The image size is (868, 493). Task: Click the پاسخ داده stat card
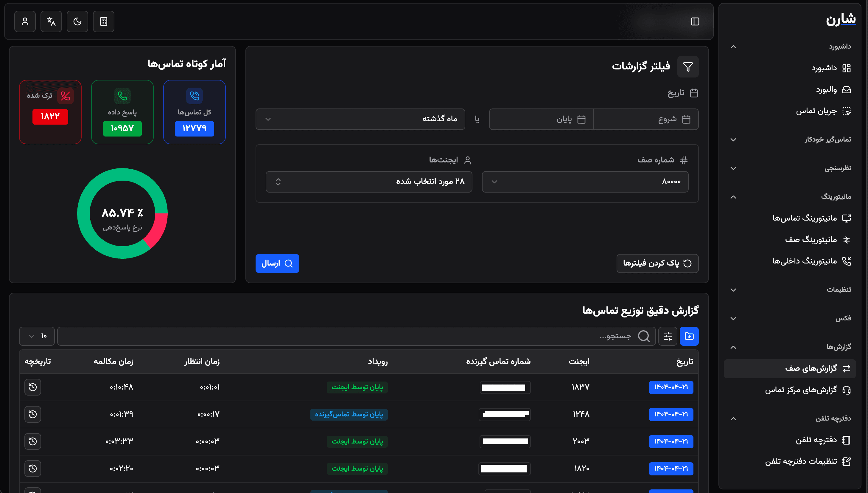[122, 112]
